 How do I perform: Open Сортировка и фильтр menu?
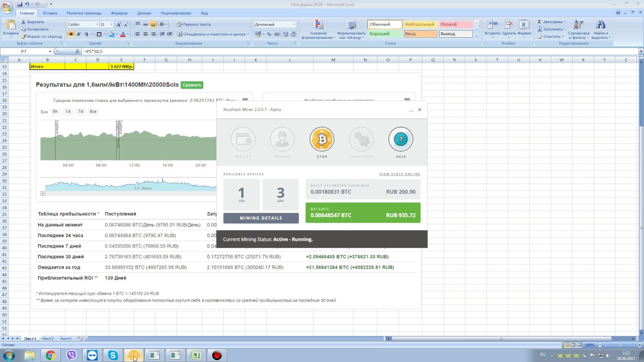pos(579,30)
